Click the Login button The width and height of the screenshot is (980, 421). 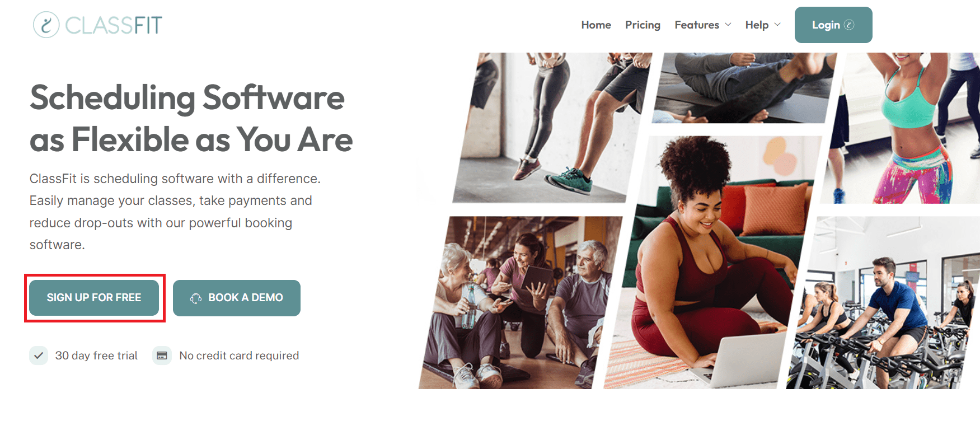[833, 25]
